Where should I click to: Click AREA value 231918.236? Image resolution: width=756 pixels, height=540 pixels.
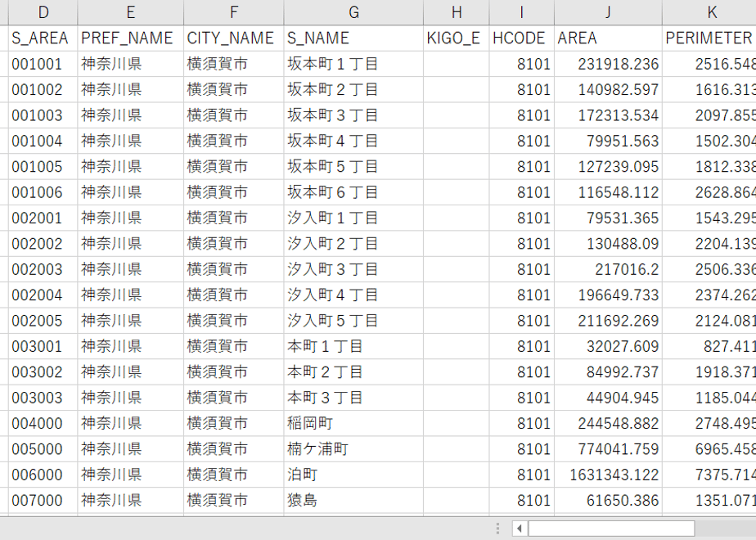coord(608,64)
